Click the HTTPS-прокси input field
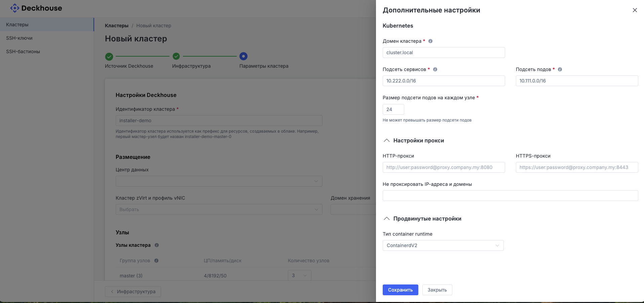Viewport: 644px width, 303px height. [x=577, y=167]
